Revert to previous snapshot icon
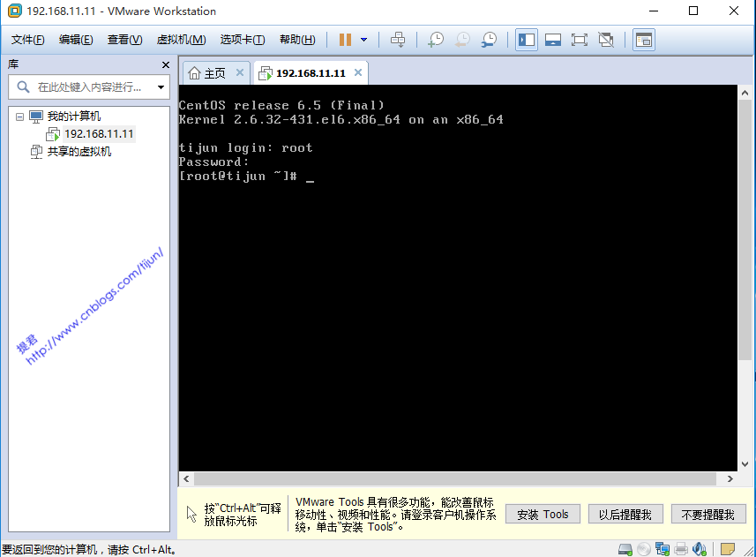Screen dimensions: 756x557 click(x=462, y=40)
